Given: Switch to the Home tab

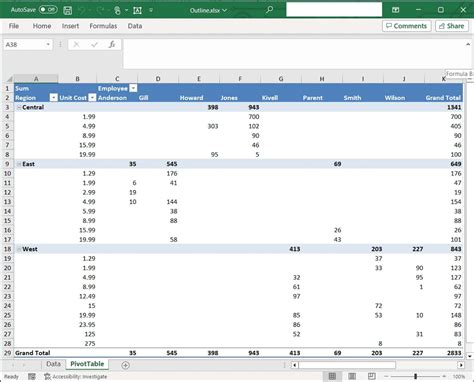Looking at the screenshot, I should pyautogui.click(x=42, y=26).
